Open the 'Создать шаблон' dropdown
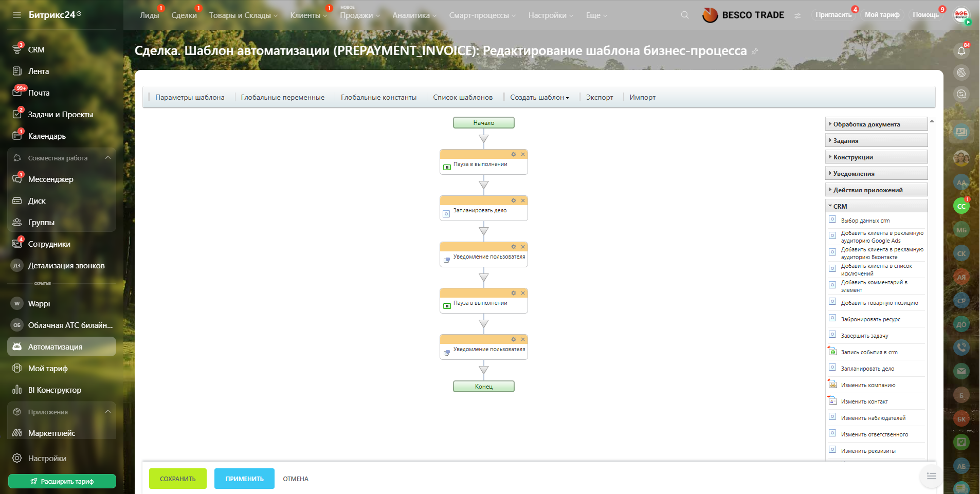Image resolution: width=980 pixels, height=494 pixels. (539, 98)
